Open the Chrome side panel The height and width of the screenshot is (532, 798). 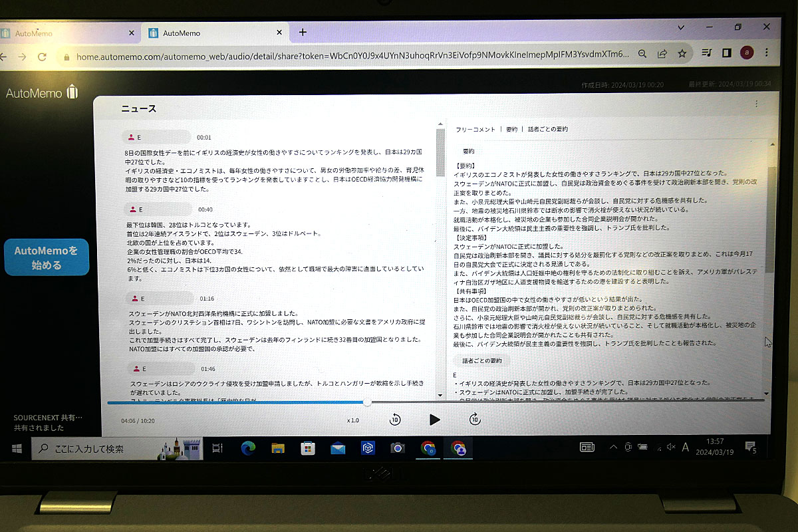(727, 53)
